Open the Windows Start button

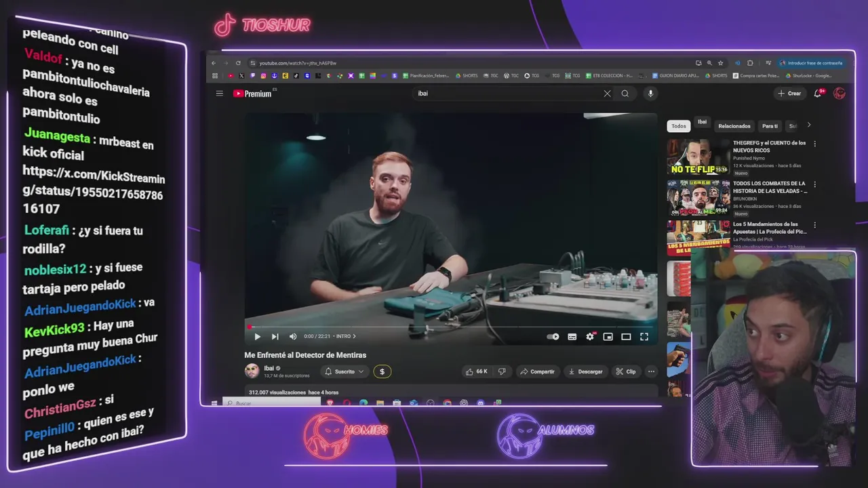click(x=214, y=403)
